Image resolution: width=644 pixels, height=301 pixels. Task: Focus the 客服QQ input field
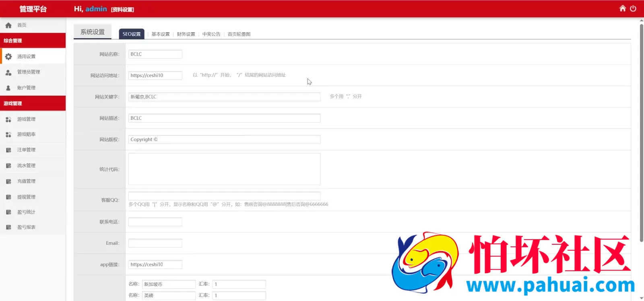[x=225, y=196]
